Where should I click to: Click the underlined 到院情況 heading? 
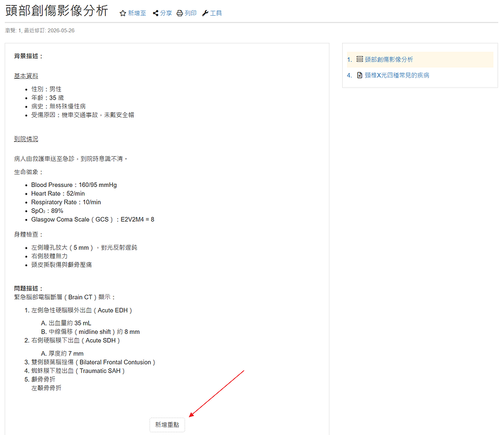point(26,138)
